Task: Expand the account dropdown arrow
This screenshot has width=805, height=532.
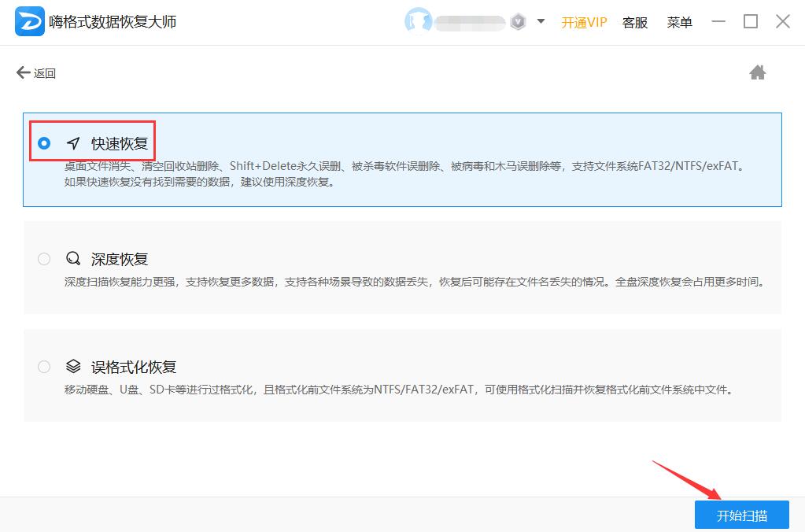Action: click(541, 23)
